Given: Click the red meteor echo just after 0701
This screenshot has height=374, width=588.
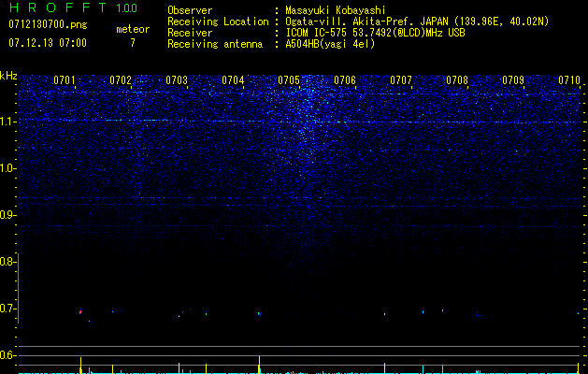Looking at the screenshot, I should (80, 311).
